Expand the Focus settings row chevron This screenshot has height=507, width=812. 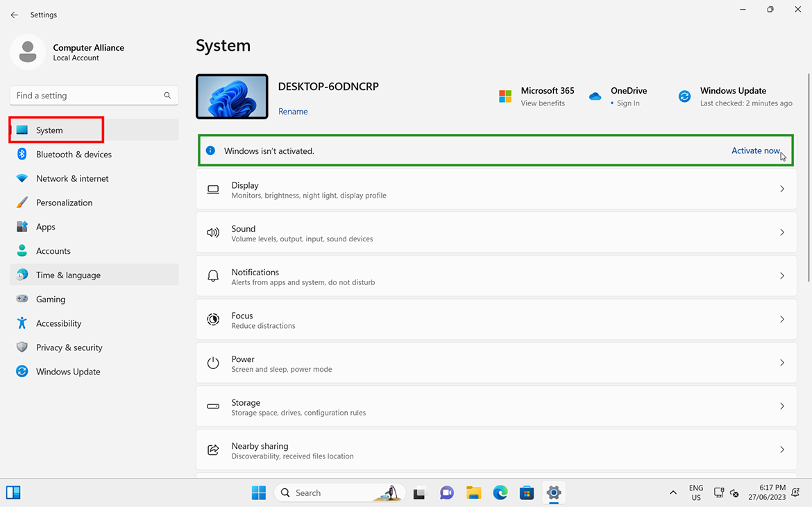click(x=782, y=319)
